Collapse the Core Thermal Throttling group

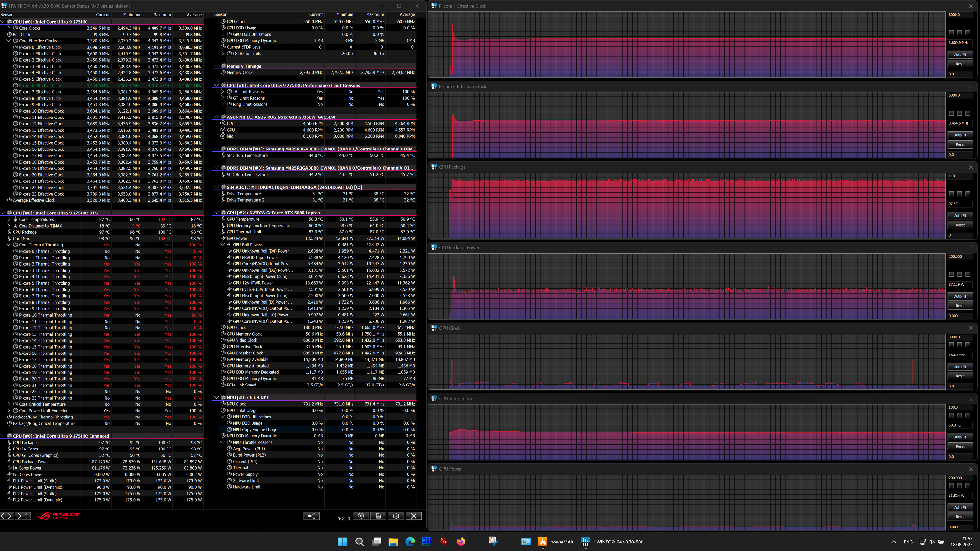click(x=9, y=245)
